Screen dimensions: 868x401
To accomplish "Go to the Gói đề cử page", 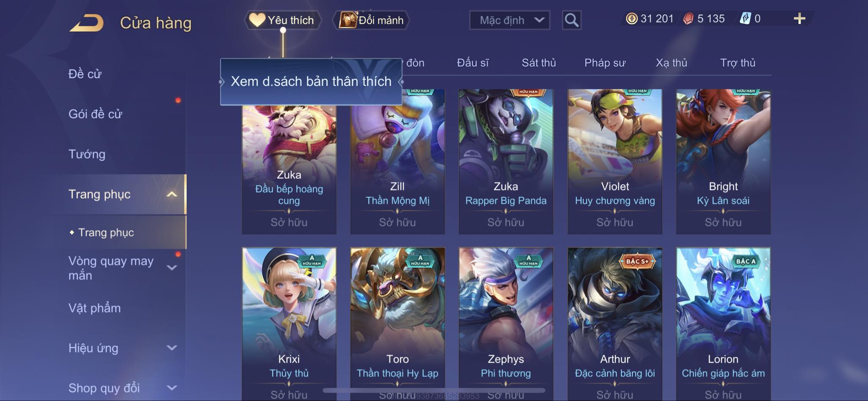I will (95, 114).
